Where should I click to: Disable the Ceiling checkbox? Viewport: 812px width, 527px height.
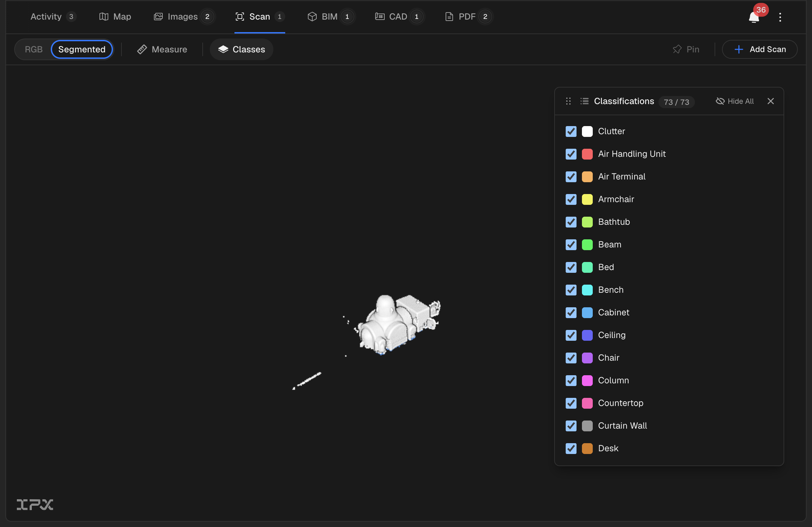point(571,335)
